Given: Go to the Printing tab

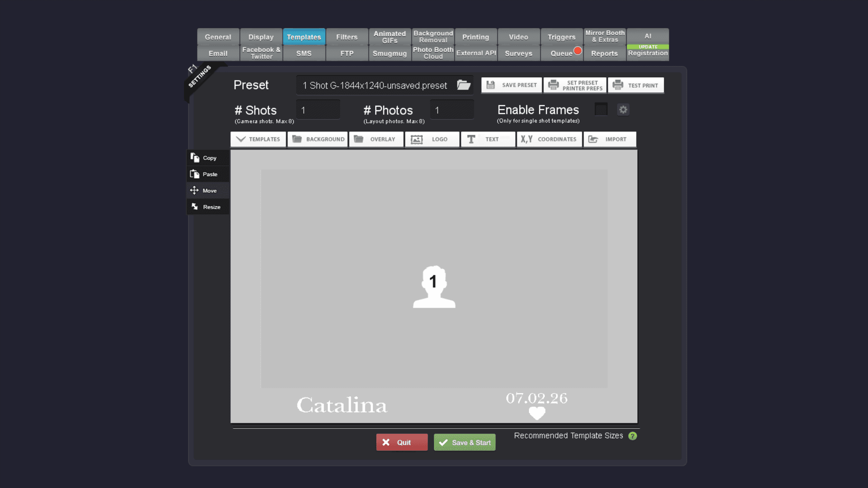Looking at the screenshot, I should tap(476, 37).
